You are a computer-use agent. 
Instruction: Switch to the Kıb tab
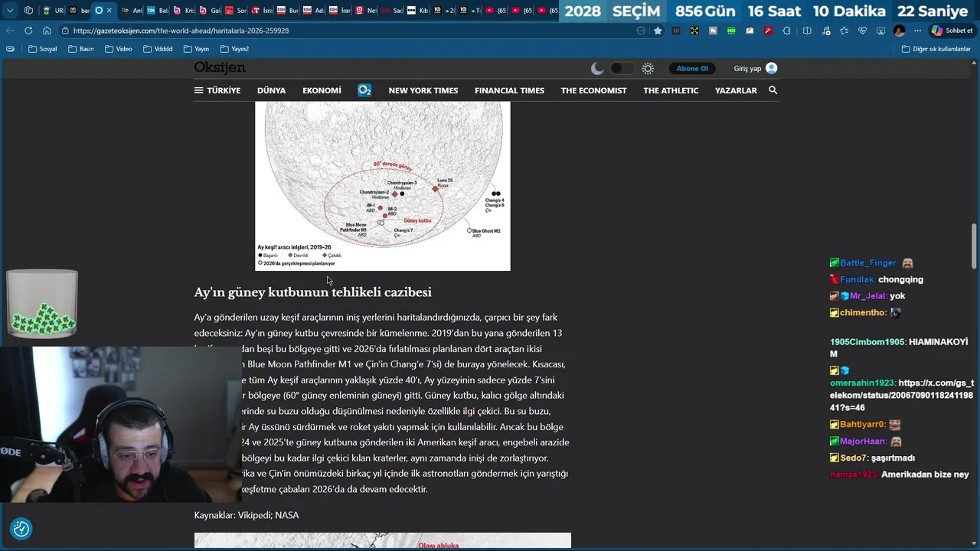point(417,11)
